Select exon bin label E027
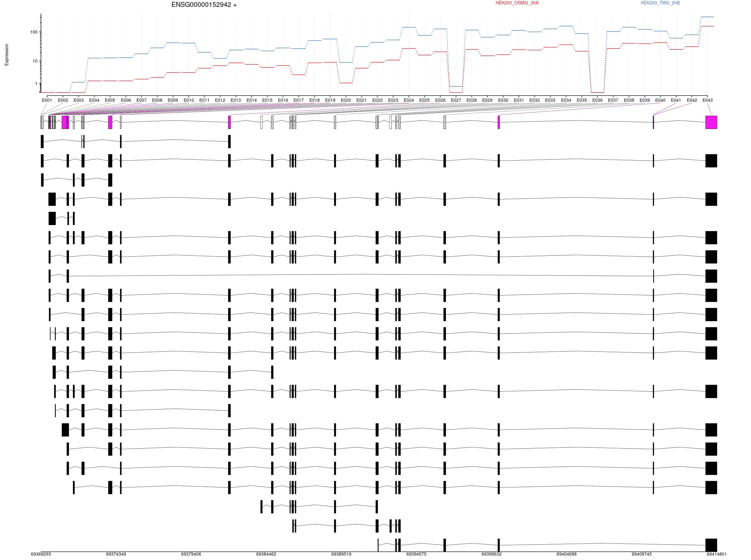The height and width of the screenshot is (560, 751). pos(456,100)
